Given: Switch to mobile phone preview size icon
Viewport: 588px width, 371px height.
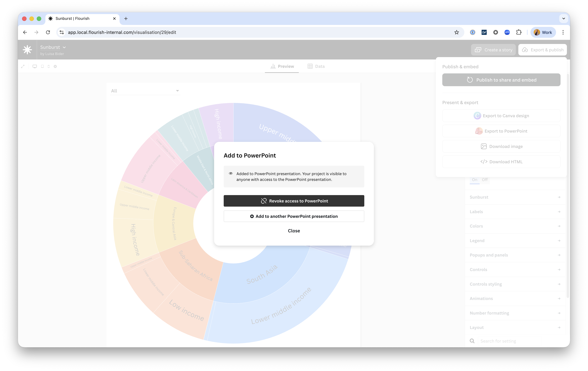Looking at the screenshot, I should click(x=49, y=67).
